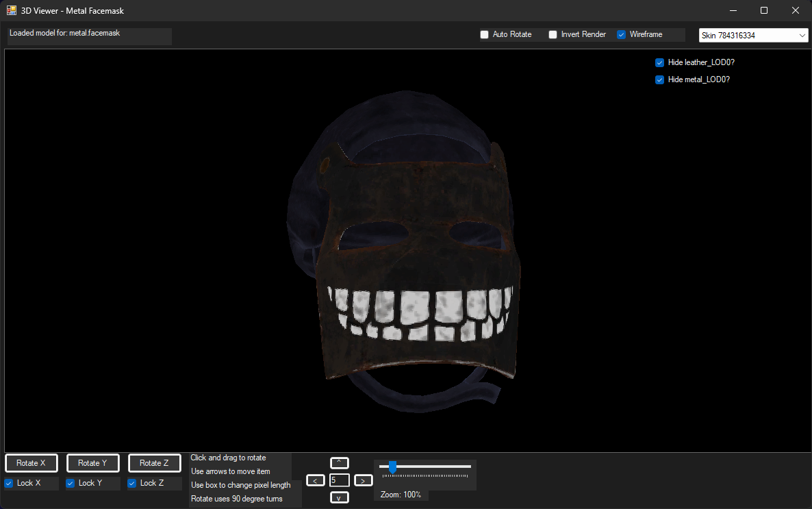Adjust the Zoom slider
812x509 pixels.
392,467
